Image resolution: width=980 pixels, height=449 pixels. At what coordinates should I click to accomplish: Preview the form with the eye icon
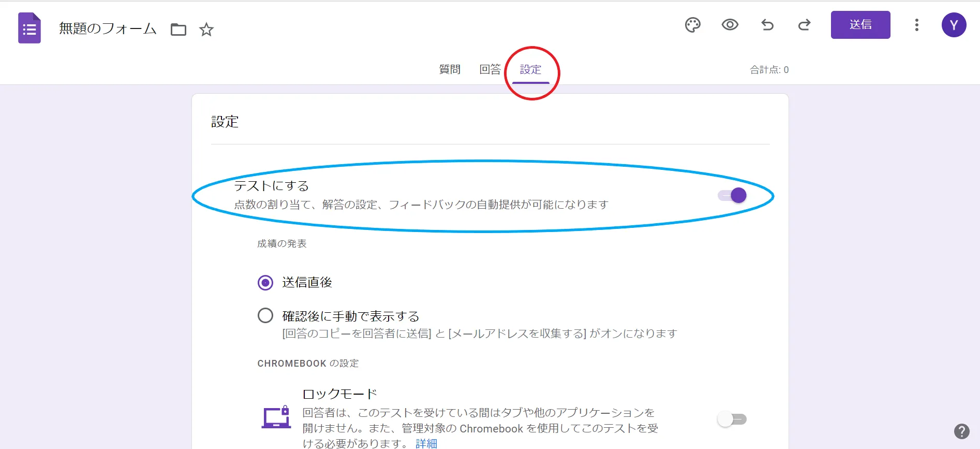(730, 25)
